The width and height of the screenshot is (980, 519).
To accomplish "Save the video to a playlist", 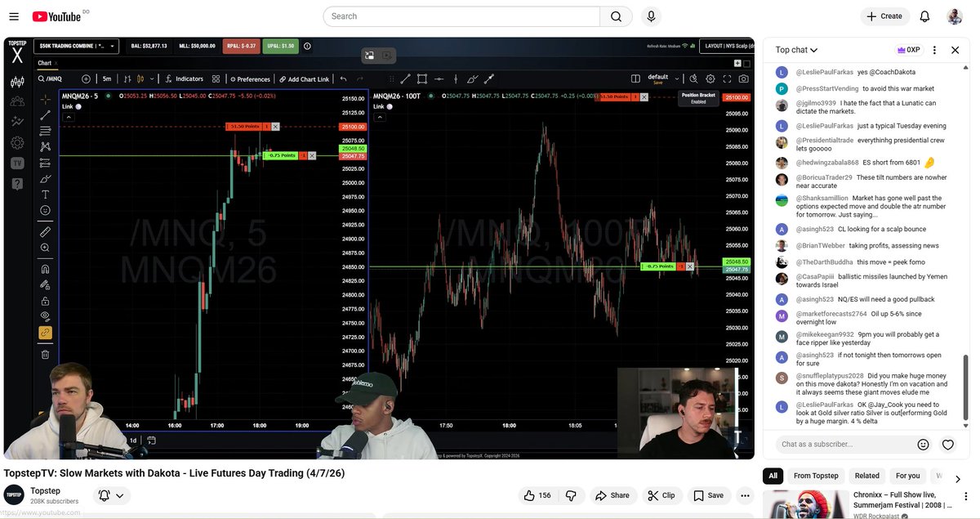I will pyautogui.click(x=709, y=495).
